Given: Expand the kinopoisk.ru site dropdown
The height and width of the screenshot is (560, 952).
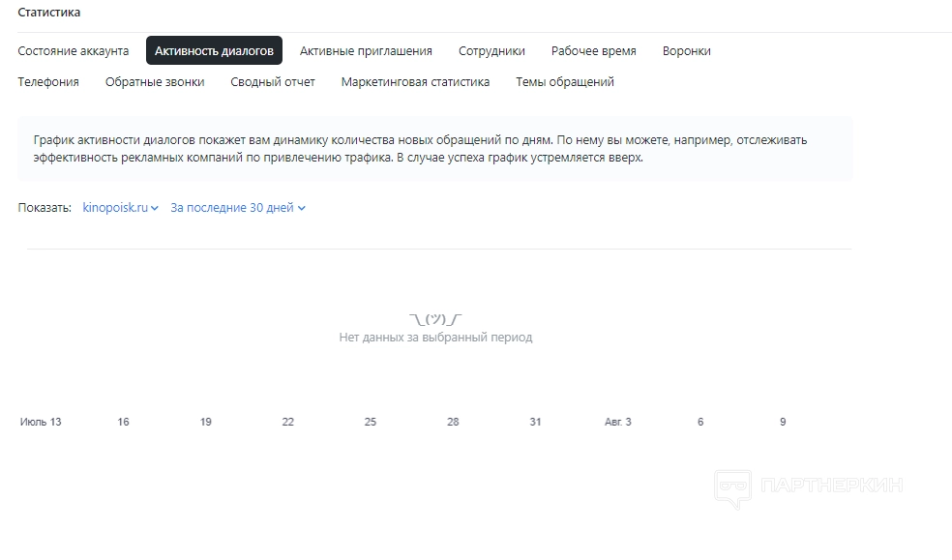Looking at the screenshot, I should (x=121, y=208).
